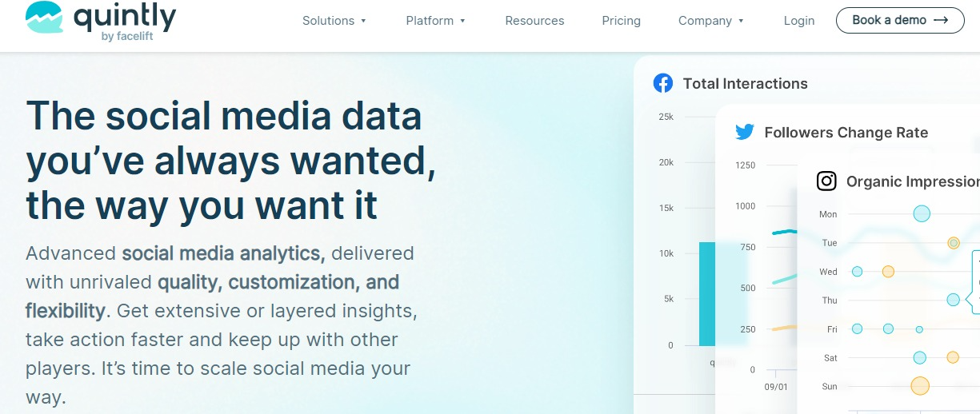Click the quintly logo icon
The height and width of the screenshot is (414, 980).
pos(44,17)
